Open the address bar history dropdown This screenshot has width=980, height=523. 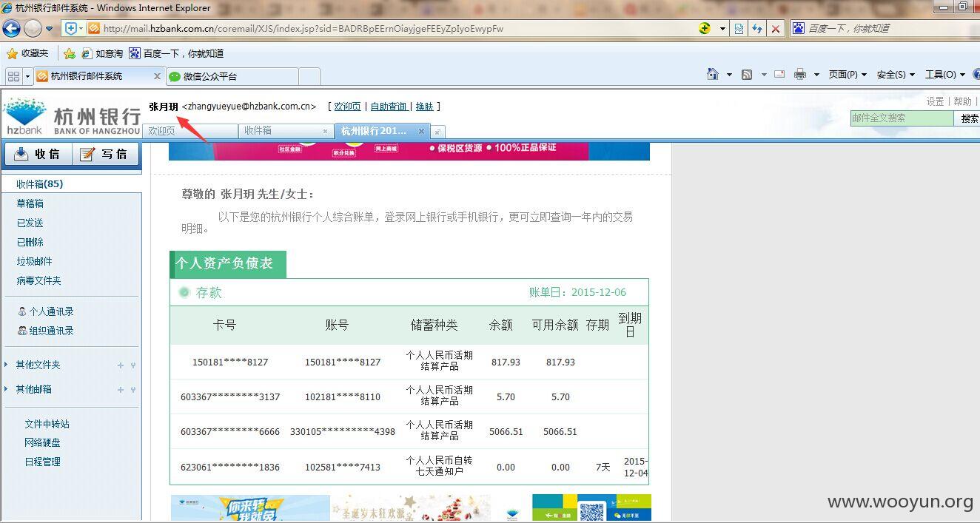click(721, 29)
